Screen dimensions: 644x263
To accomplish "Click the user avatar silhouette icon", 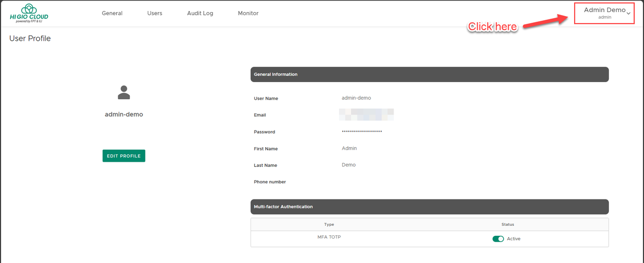I will pos(124,92).
